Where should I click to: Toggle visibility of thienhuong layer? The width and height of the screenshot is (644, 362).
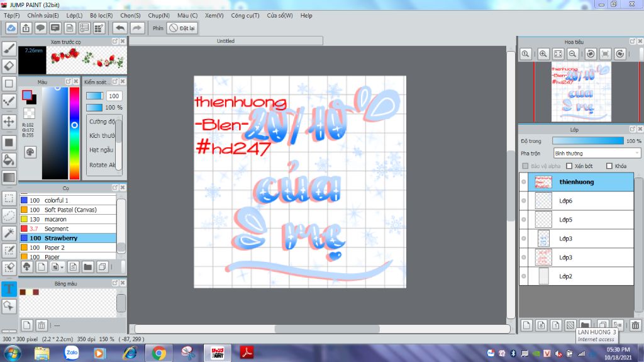(x=524, y=182)
